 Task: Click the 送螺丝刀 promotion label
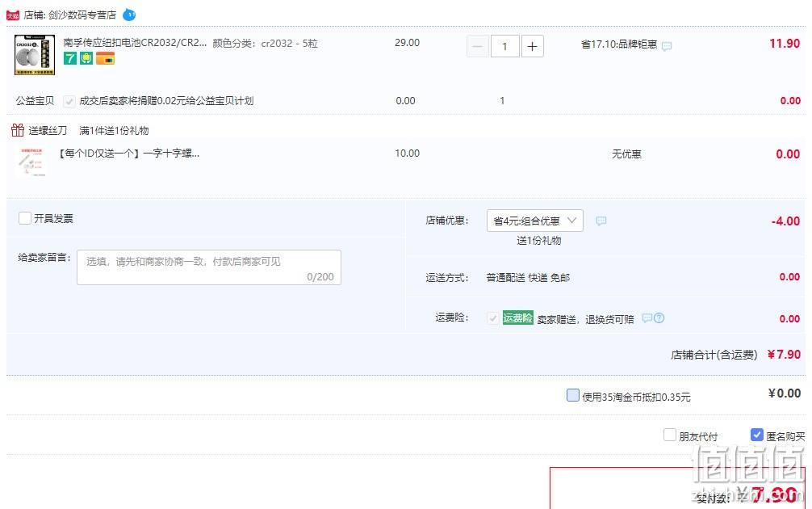(x=48, y=130)
